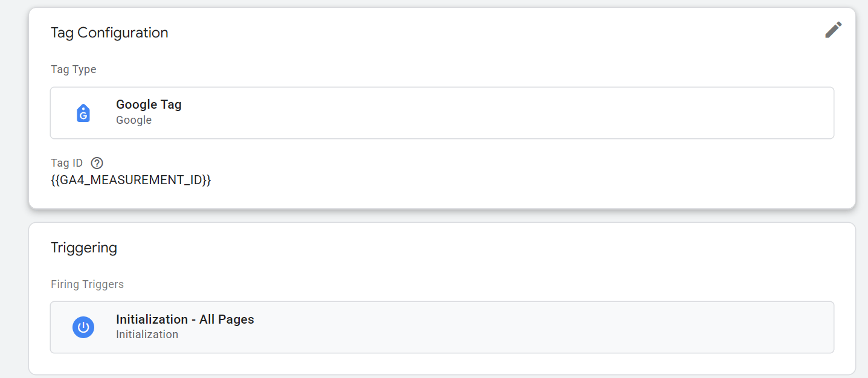Viewport: 868px width, 378px height.
Task: Click blank area right of the Tag ID value
Action: (483, 180)
